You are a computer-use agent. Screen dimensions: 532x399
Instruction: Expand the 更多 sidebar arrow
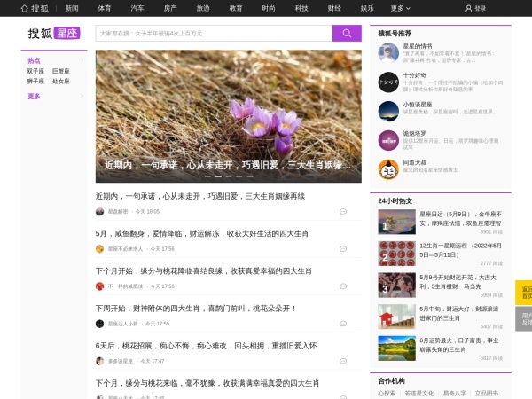point(82,96)
